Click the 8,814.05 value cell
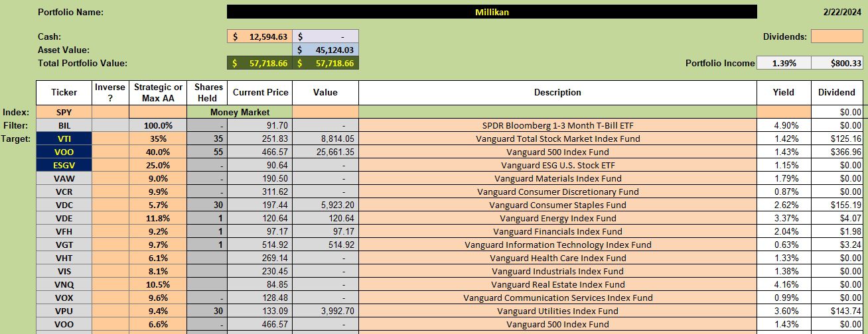The image size is (868, 334). (x=326, y=139)
